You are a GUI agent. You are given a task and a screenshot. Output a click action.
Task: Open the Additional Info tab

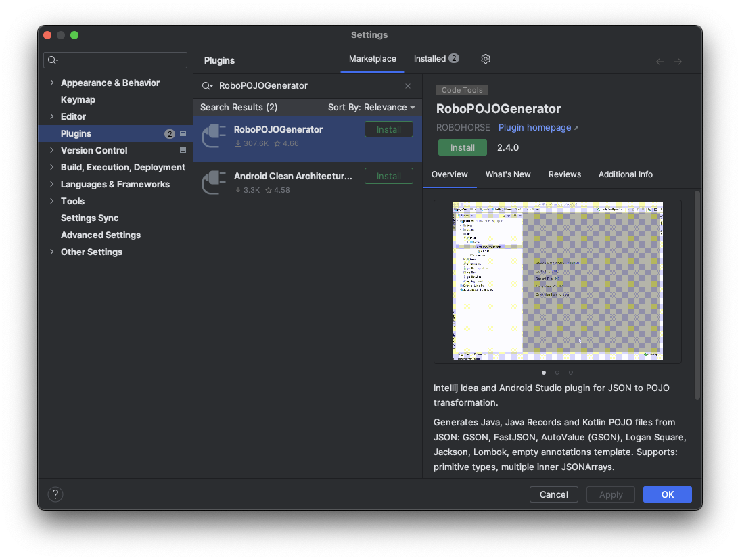click(x=625, y=174)
